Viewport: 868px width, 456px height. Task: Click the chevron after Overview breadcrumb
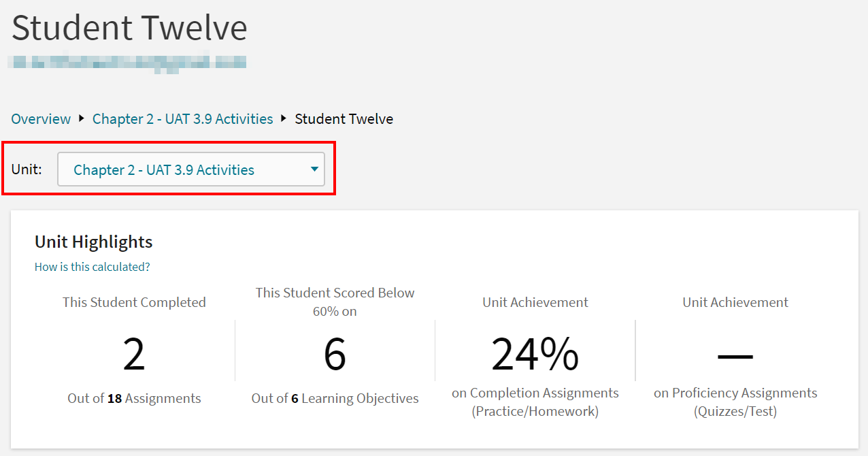[x=81, y=118]
